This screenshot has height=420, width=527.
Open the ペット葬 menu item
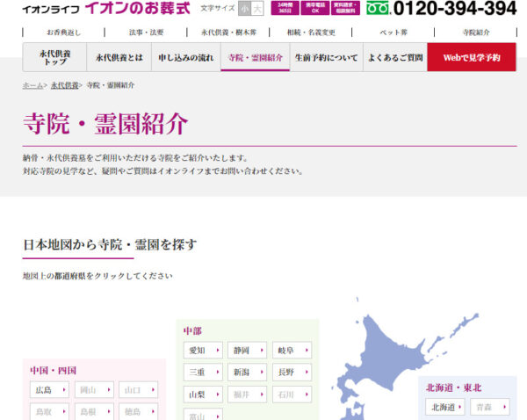(x=393, y=33)
